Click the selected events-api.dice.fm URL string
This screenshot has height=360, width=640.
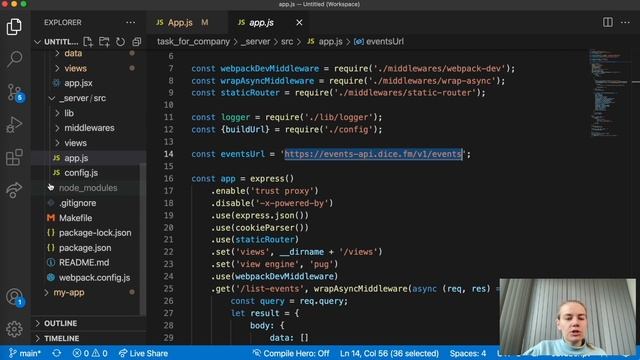click(373, 154)
